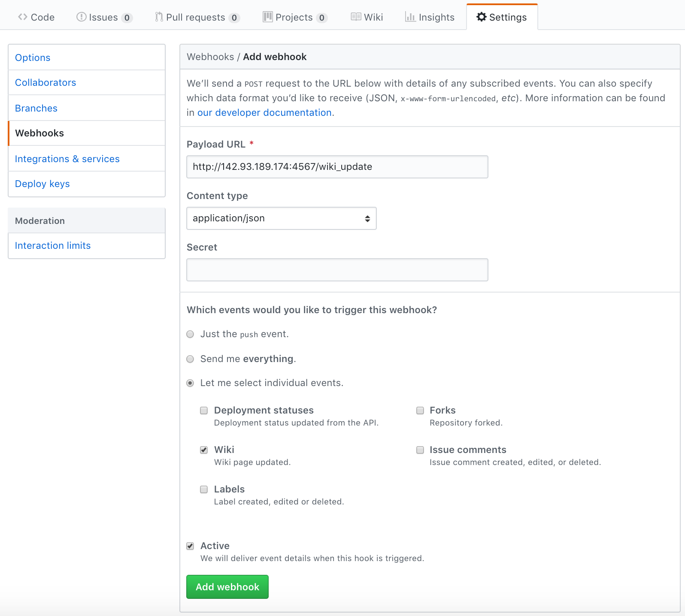Click the Projects board icon
Screen dimensions: 685x616
coord(268,17)
